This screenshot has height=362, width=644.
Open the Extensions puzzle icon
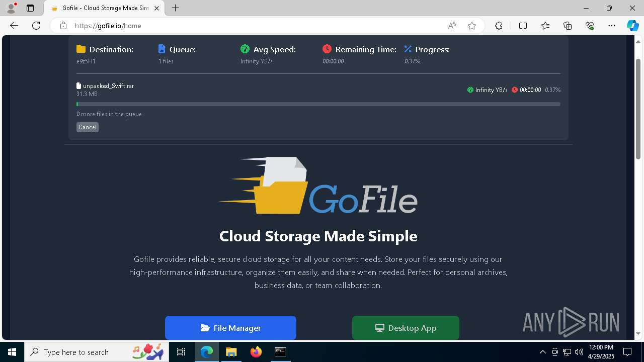[499, 26]
